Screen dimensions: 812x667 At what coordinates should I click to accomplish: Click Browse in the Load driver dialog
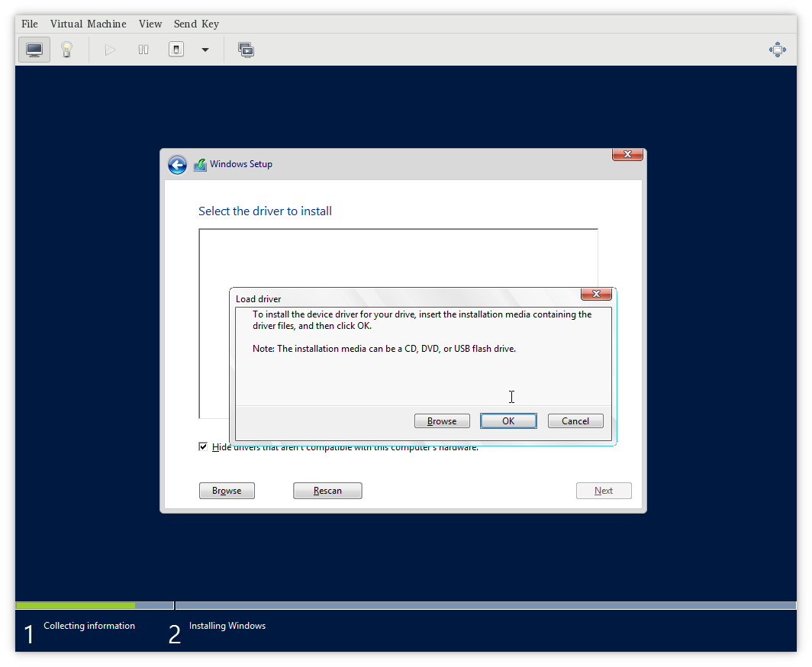coord(442,421)
